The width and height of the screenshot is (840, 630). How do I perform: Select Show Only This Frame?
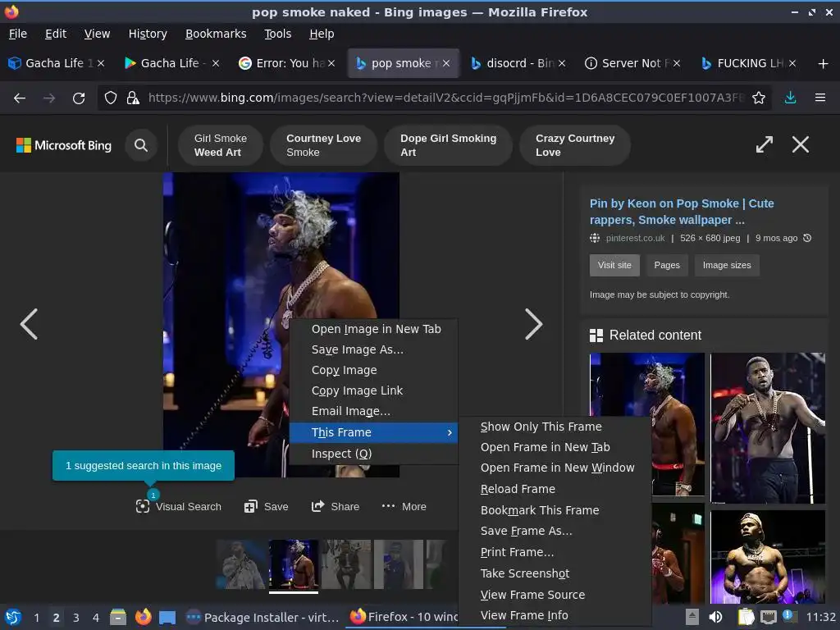click(555, 427)
